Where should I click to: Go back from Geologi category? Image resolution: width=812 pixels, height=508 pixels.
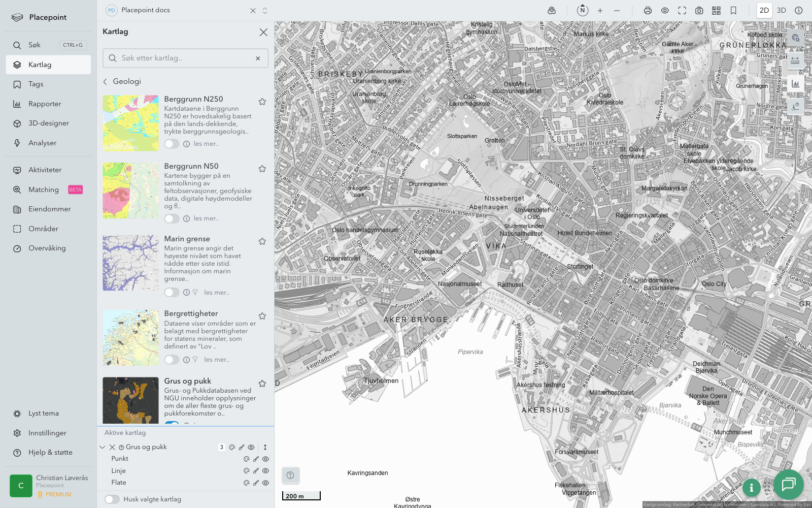click(x=106, y=81)
